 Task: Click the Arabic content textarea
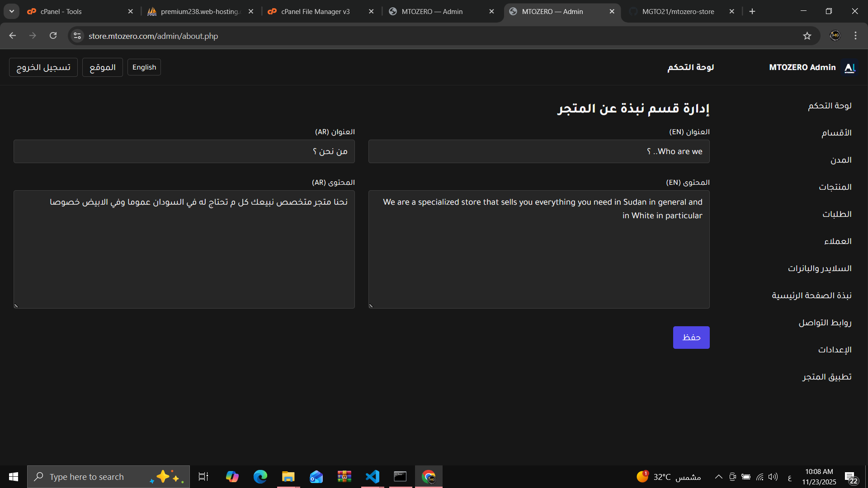(x=184, y=249)
